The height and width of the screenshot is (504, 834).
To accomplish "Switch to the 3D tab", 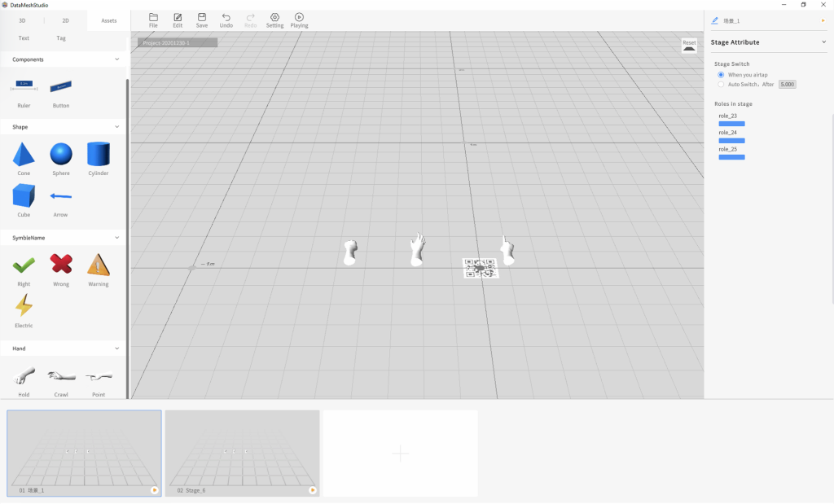I will [x=22, y=20].
